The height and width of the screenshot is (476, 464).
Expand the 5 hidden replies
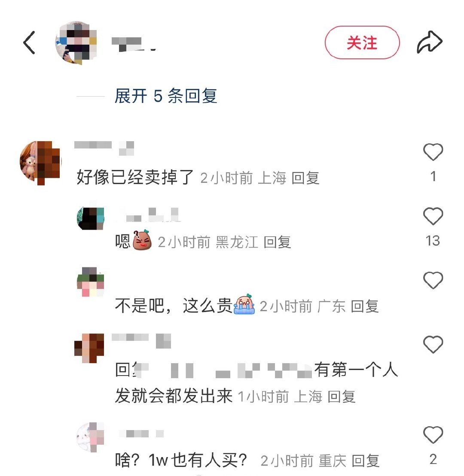tap(165, 96)
